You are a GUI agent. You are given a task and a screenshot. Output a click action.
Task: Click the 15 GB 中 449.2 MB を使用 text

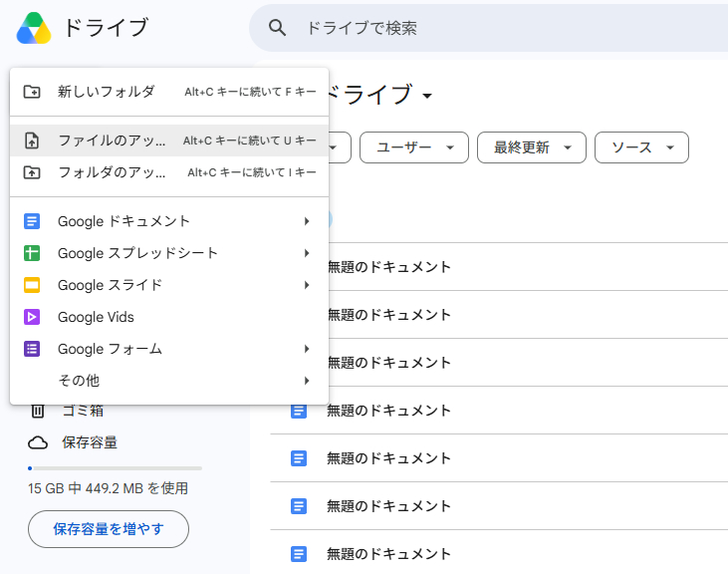click(108, 488)
